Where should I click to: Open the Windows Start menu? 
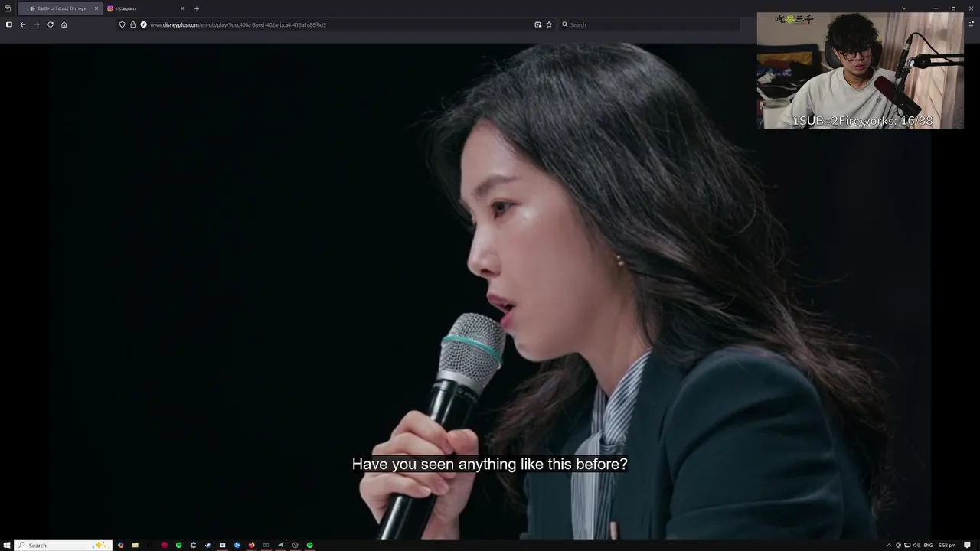[8, 545]
